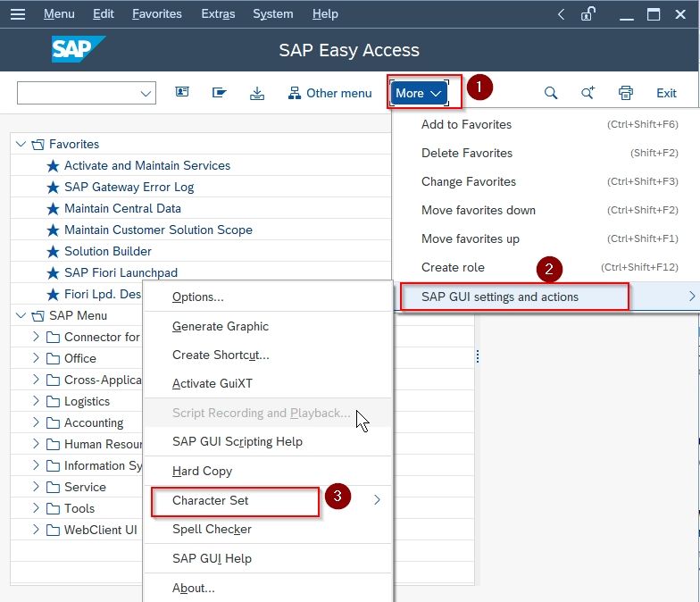This screenshot has height=602, width=700.
Task: Click the user menu toolbar icon
Action: [x=182, y=92]
